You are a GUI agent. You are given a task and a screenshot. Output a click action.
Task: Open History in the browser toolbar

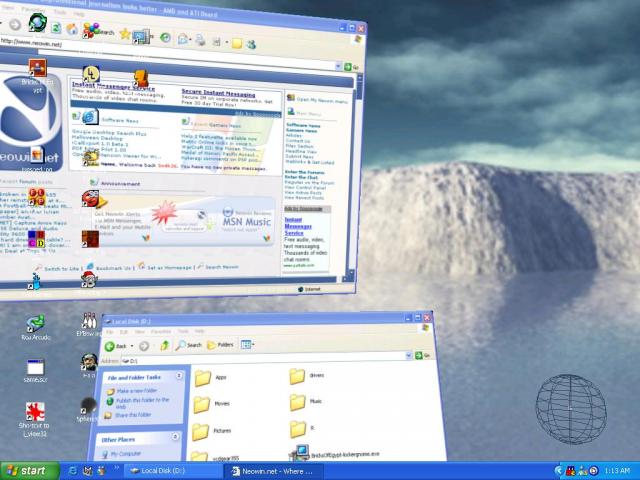[x=165, y=38]
